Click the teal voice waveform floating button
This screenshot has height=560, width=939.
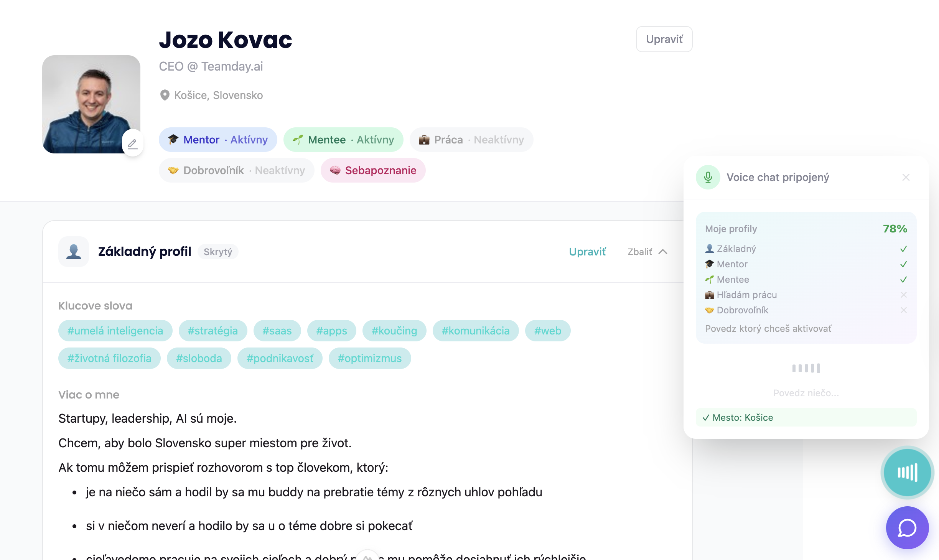click(908, 473)
